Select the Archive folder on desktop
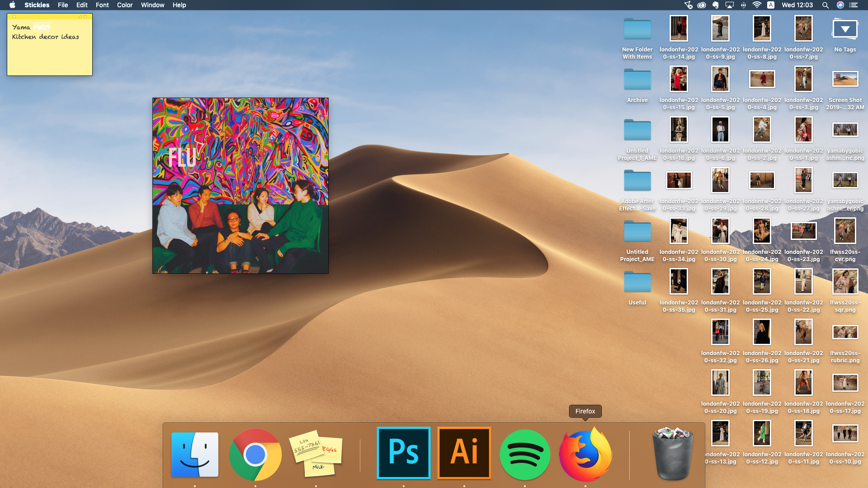This screenshot has width=868, height=488. click(x=637, y=80)
